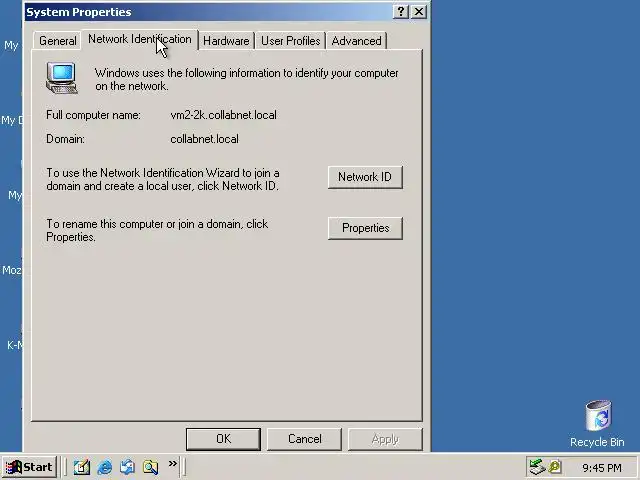Image resolution: width=640 pixels, height=480 pixels.
Task: Confirm with the OK button
Action: point(223,439)
